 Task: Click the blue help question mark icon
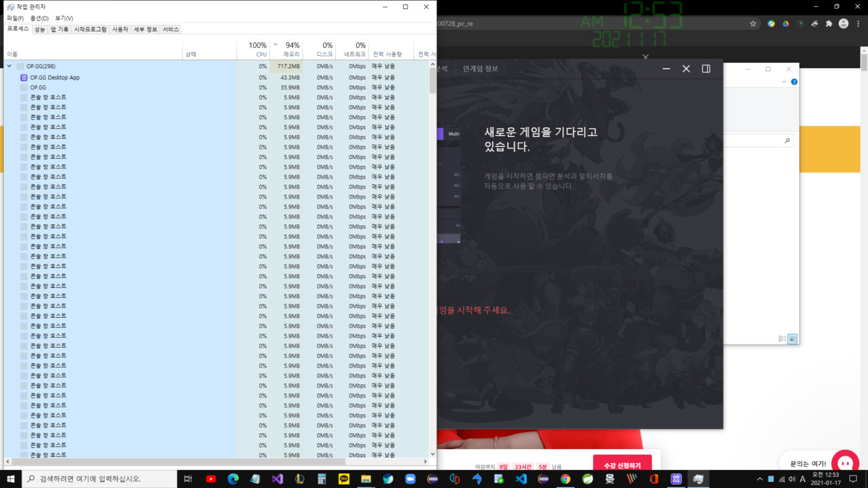794,82
